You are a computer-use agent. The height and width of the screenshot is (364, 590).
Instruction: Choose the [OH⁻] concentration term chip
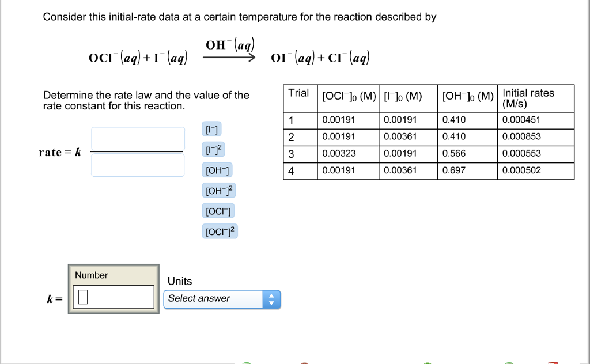click(217, 170)
